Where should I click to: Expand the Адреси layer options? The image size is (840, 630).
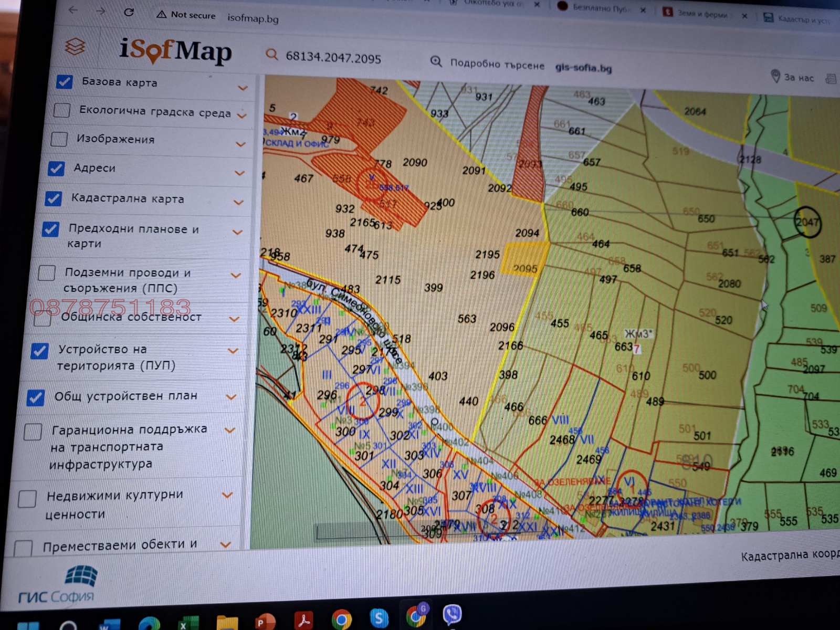[x=239, y=173]
